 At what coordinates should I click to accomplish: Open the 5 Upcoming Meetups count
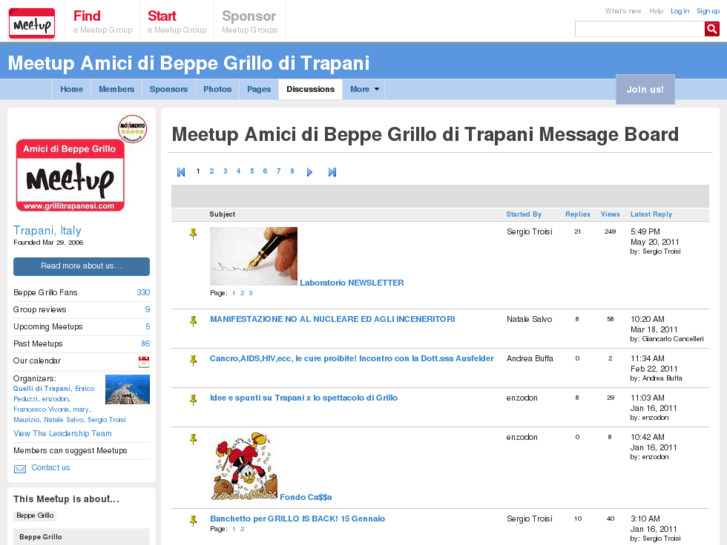pos(147,327)
